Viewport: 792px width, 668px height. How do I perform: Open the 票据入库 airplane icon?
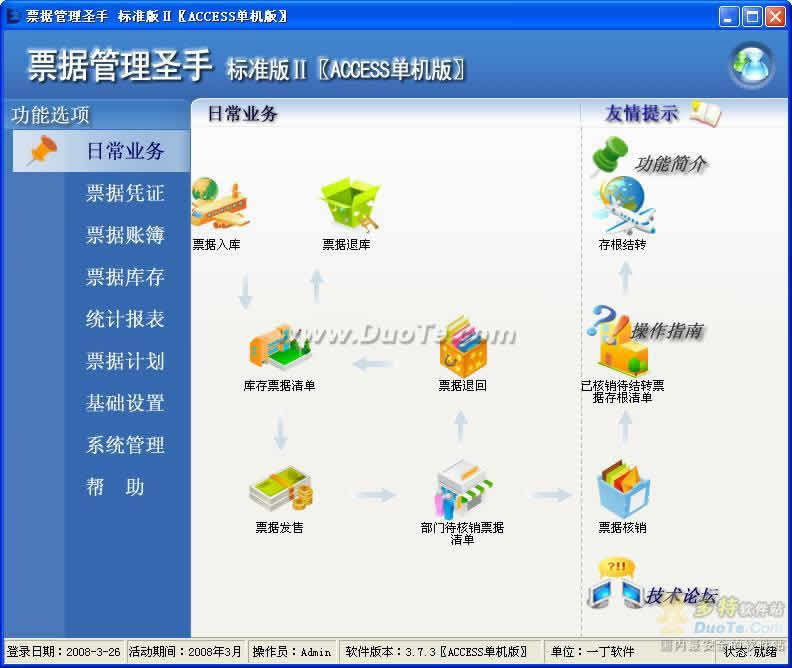[219, 205]
